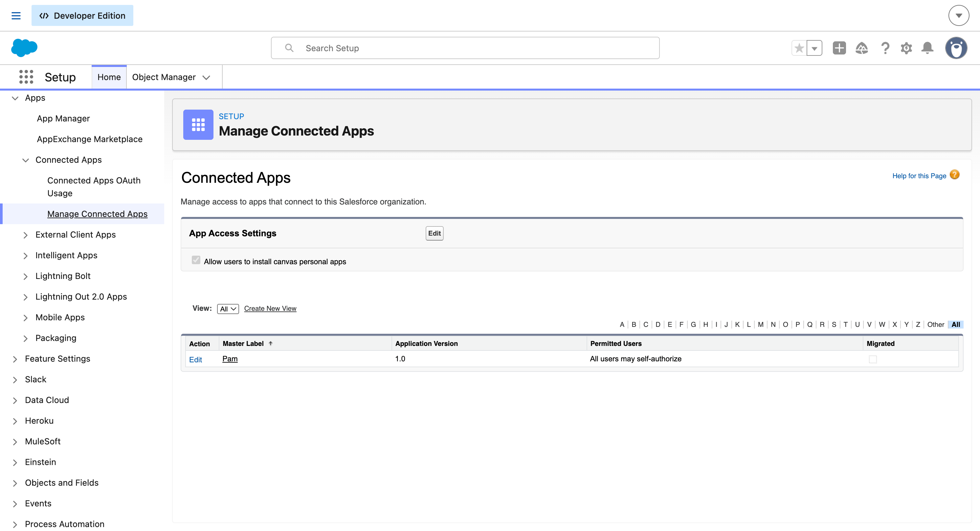This screenshot has height=531, width=980.
Task: Expand Objects and Fields
Action: pos(15,483)
